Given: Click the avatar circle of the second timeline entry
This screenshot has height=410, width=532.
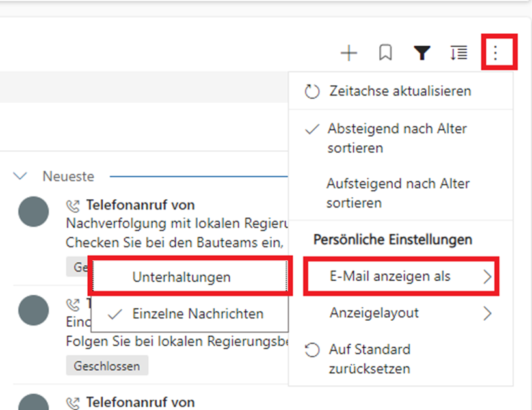Looking at the screenshot, I should pyautogui.click(x=33, y=310).
